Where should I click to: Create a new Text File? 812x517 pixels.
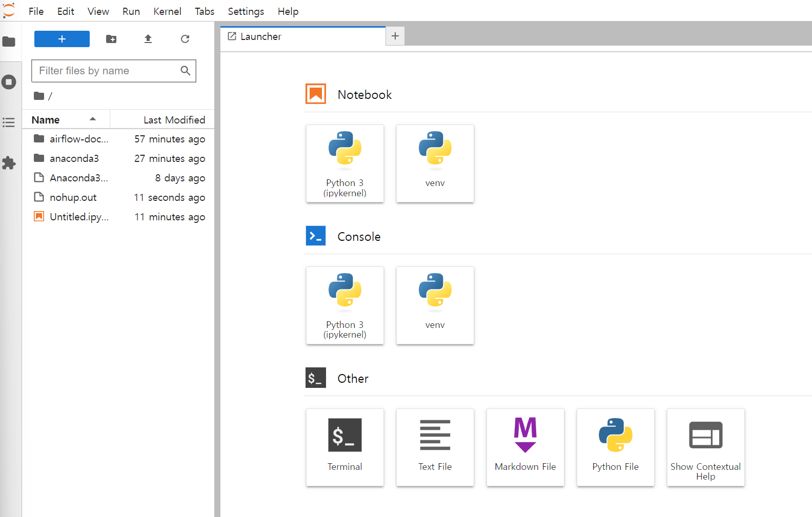click(435, 447)
